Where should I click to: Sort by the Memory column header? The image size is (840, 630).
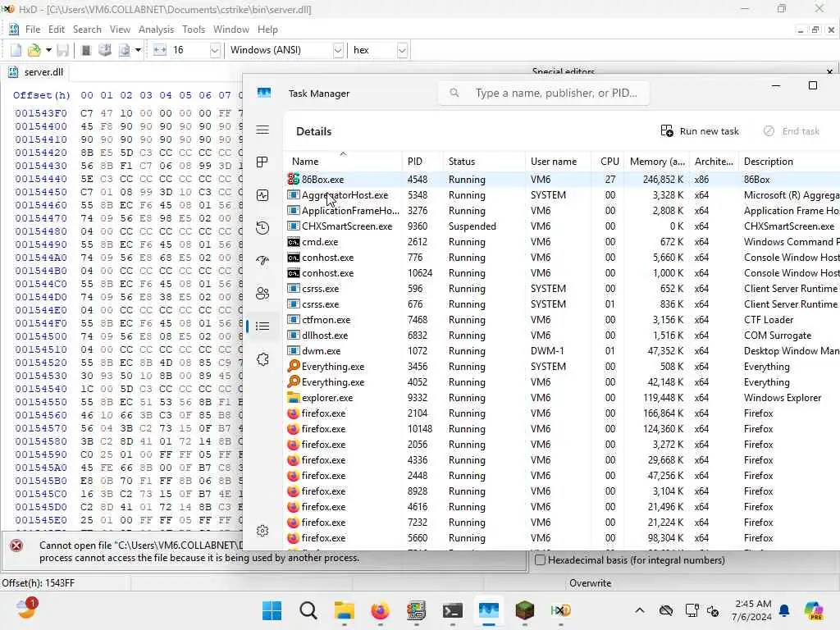click(657, 162)
